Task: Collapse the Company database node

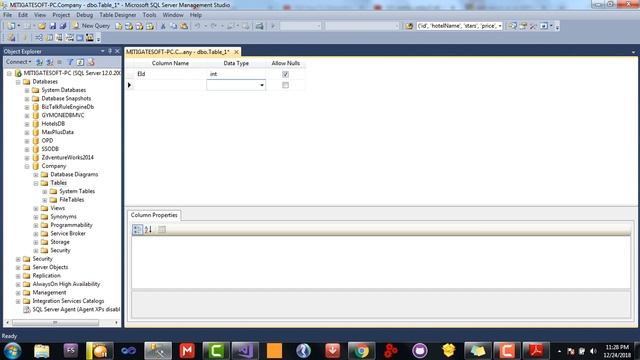Action: tap(27, 166)
